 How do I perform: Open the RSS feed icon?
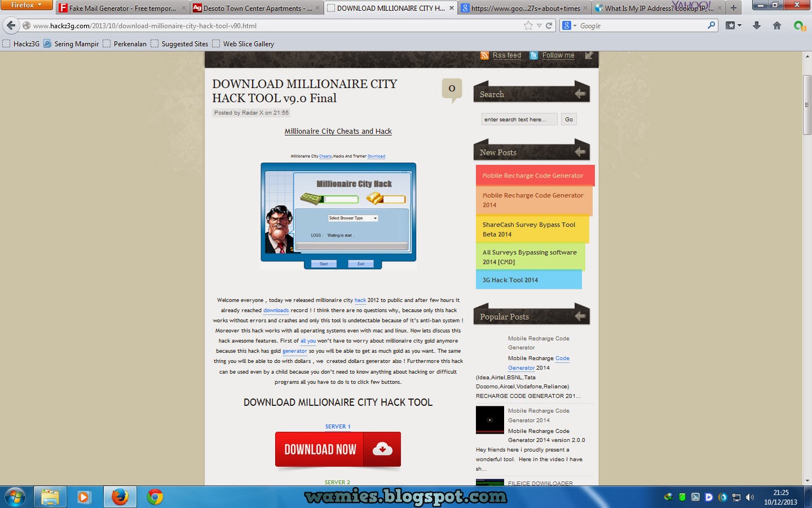(x=485, y=55)
